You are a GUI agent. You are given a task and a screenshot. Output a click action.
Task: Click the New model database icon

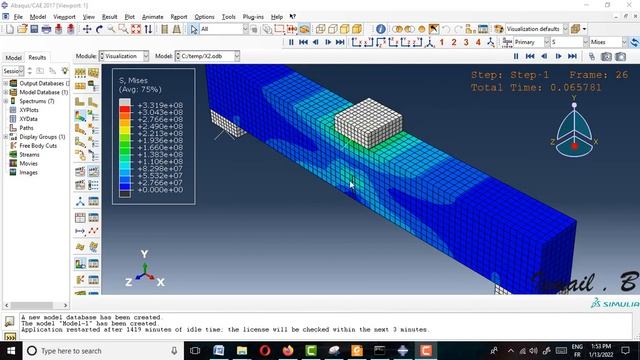(x=10, y=29)
